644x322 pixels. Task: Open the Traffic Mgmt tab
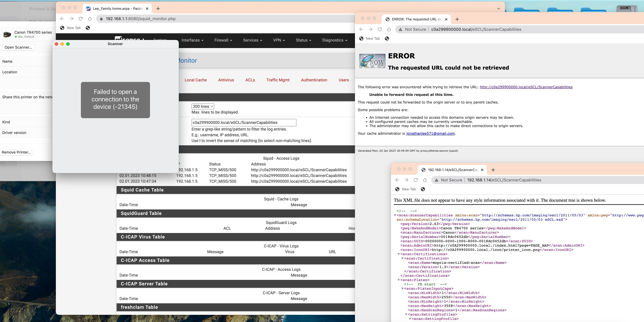point(278,80)
